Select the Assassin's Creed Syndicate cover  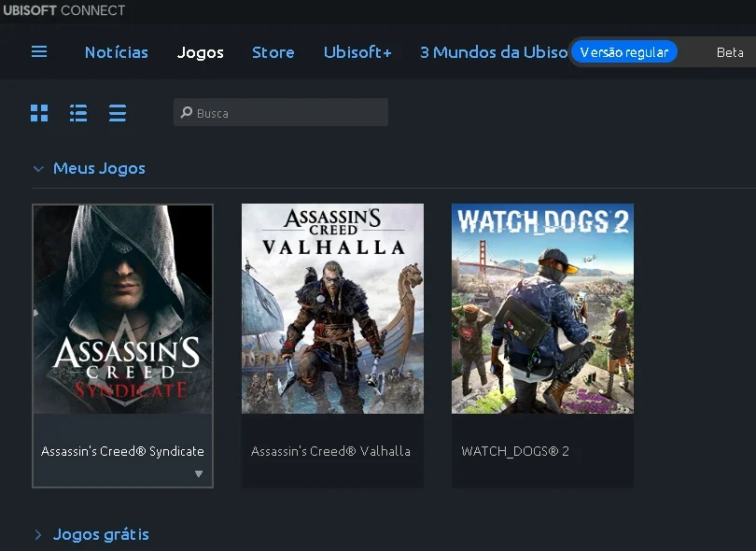(x=122, y=309)
